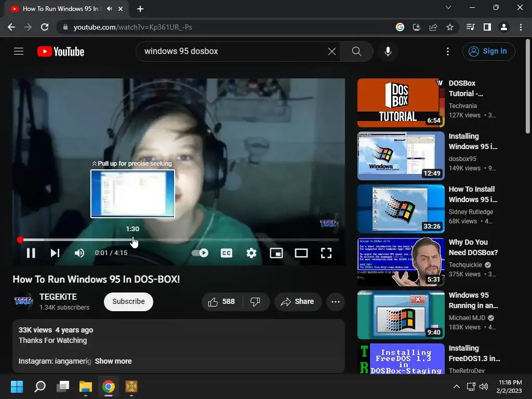The width and height of the screenshot is (532, 399).
Task: Clear the search box text
Action: coord(332,51)
